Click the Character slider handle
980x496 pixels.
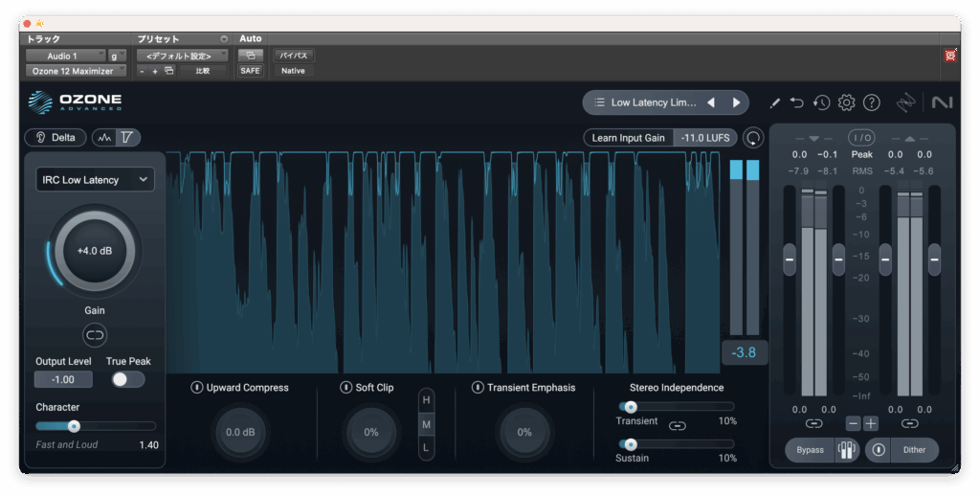click(x=74, y=426)
